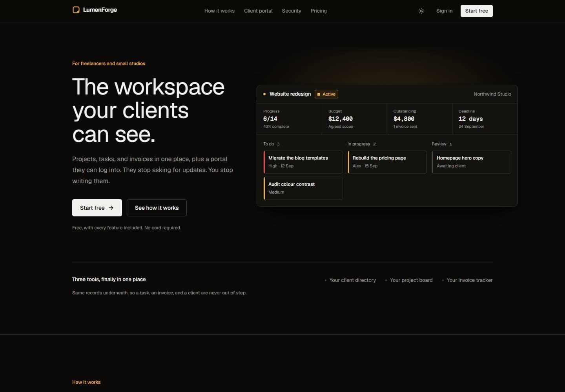
Task: Click the See how it works button
Action: point(157,208)
